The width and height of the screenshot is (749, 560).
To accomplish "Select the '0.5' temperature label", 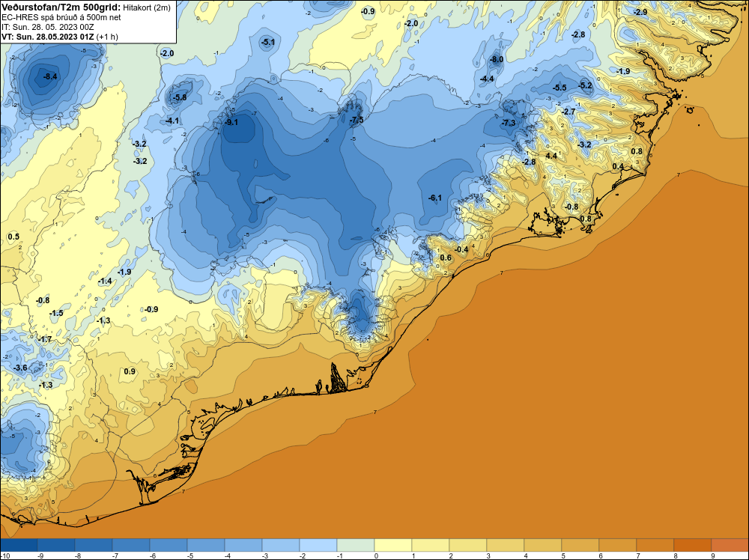I will coord(13,237).
